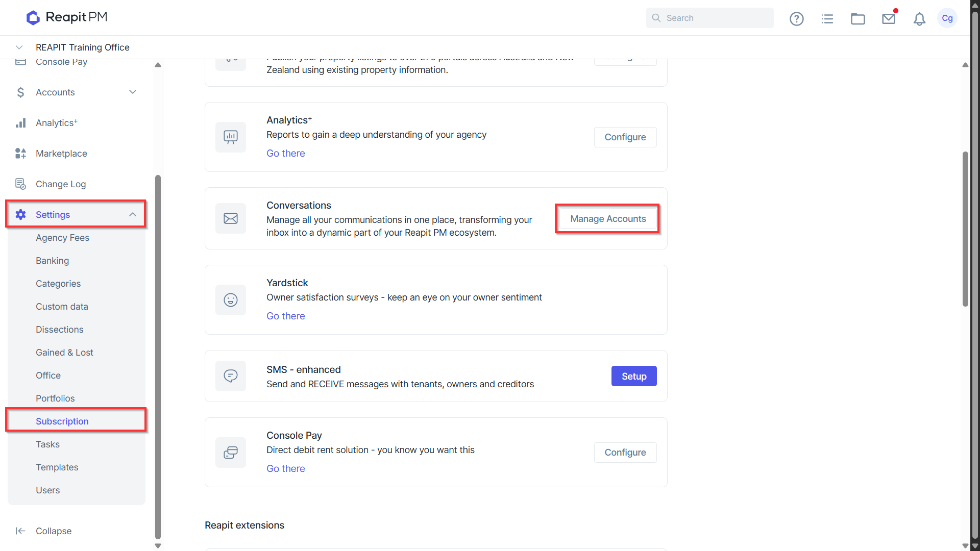The height and width of the screenshot is (551, 980).
Task: Open the Cg user avatar
Action: (x=947, y=18)
